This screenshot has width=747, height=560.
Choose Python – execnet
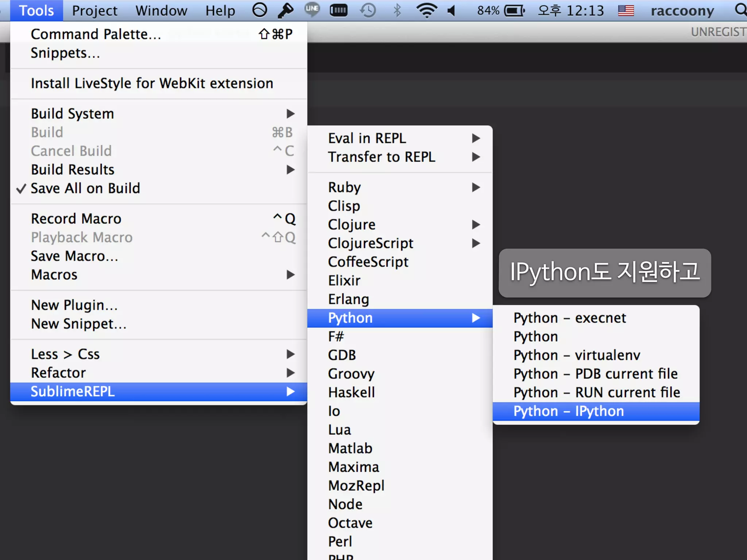[596, 318]
